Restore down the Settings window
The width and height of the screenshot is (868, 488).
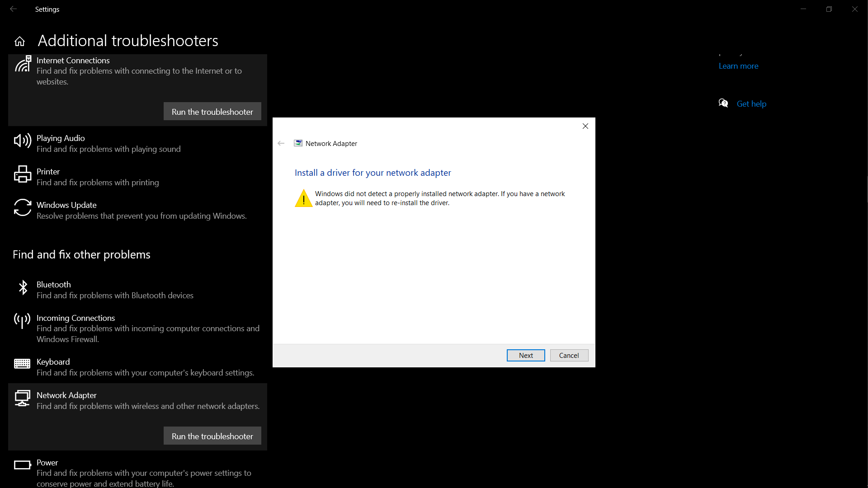(x=829, y=9)
